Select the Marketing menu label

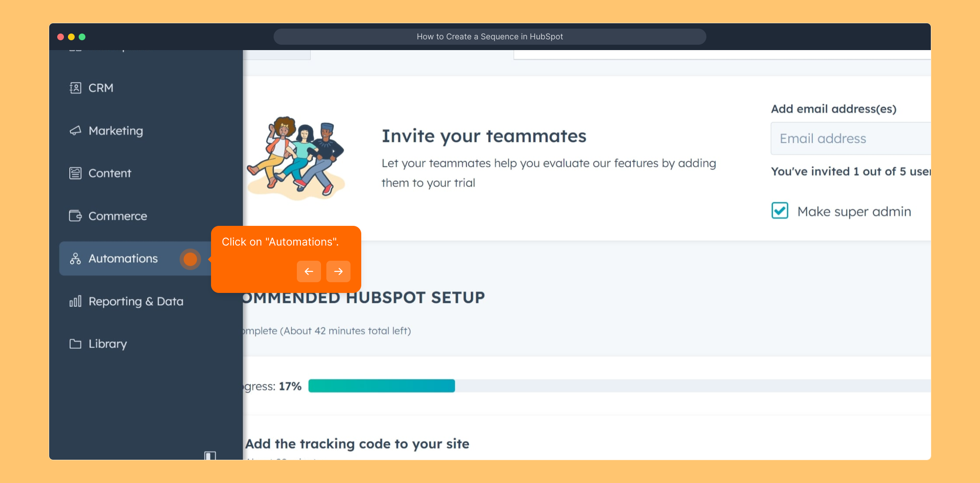coord(116,131)
